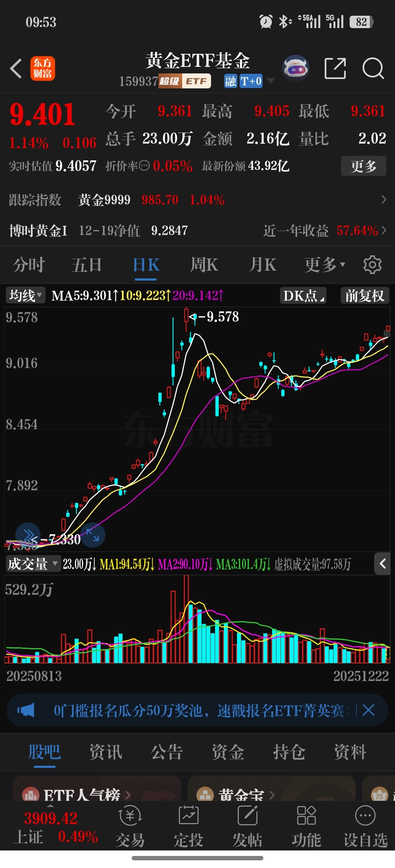Expand the dropdown triangle beside T+0

tap(271, 81)
